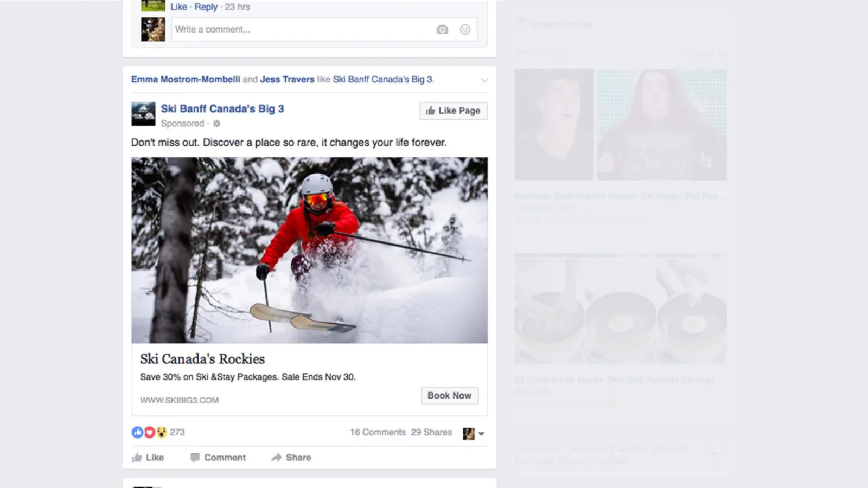This screenshot has width=868, height=488.
Task: Open the skier ad image
Action: pos(309,250)
